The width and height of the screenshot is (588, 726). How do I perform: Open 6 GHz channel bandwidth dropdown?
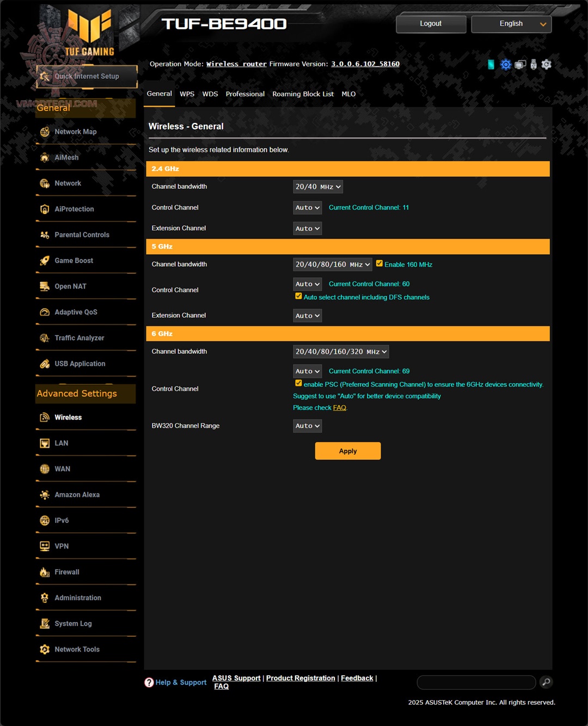[x=341, y=352]
